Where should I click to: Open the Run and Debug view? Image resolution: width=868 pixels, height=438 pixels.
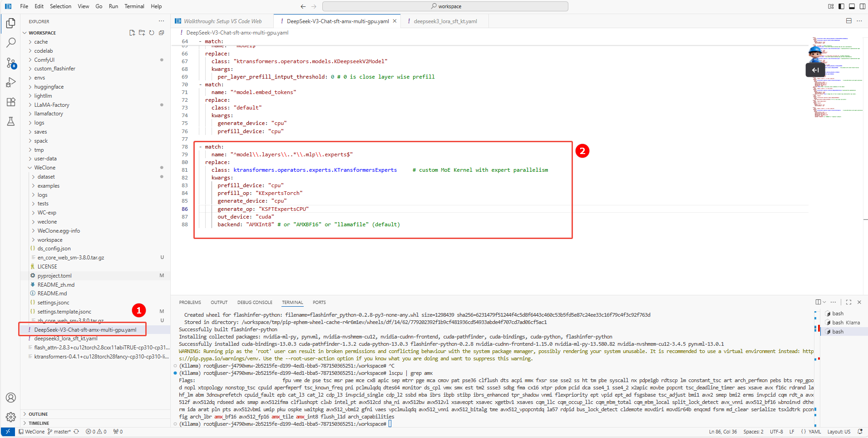(x=11, y=82)
